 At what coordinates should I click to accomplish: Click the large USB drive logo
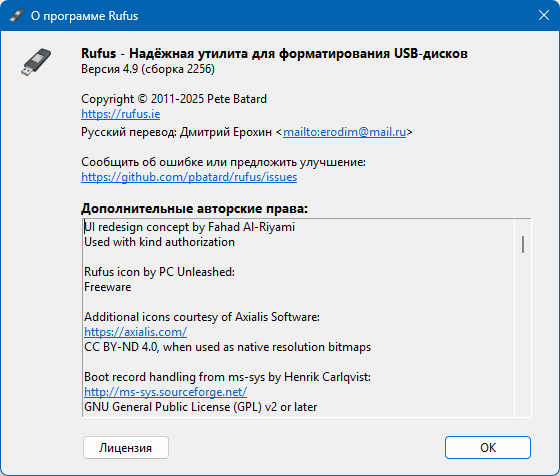tap(36, 62)
